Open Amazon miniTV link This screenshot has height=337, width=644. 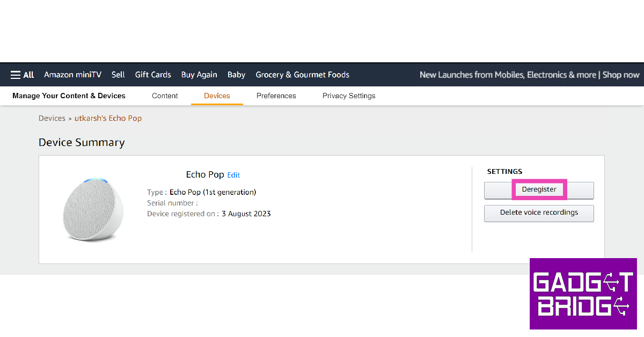pos(72,75)
